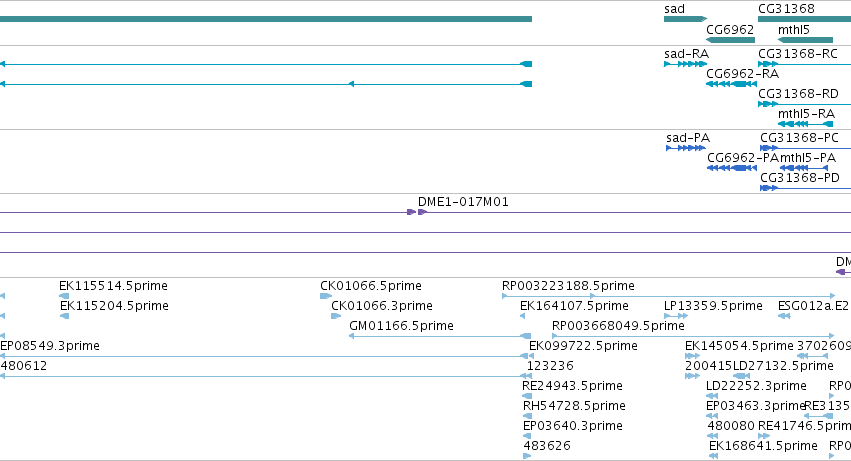Click the EP08549.3prime EST label
This screenshot has width=851, height=461.
pyautogui.click(x=50, y=346)
